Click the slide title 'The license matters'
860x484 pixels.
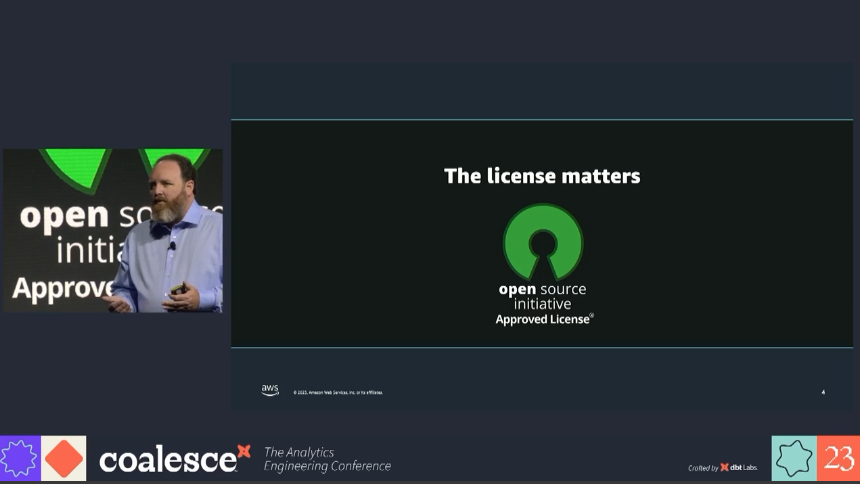click(542, 176)
